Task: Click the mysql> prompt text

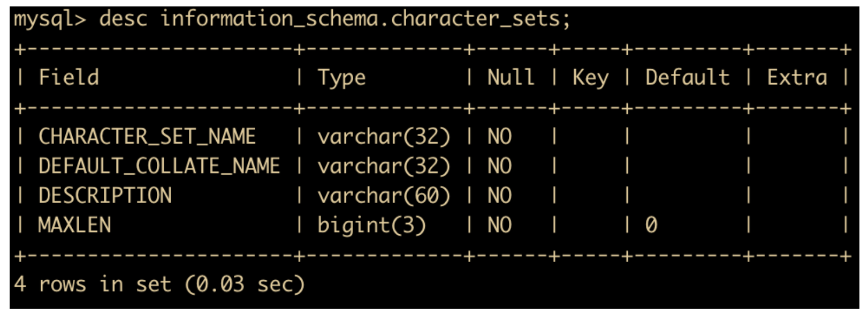Action: [x=50, y=20]
